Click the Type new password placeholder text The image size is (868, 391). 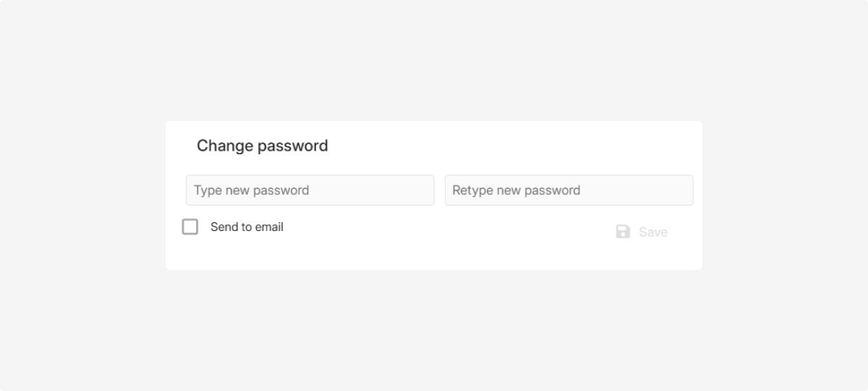(252, 190)
